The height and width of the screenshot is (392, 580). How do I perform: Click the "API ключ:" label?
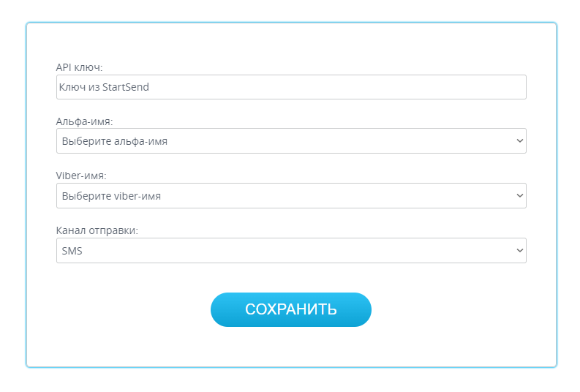click(80, 67)
